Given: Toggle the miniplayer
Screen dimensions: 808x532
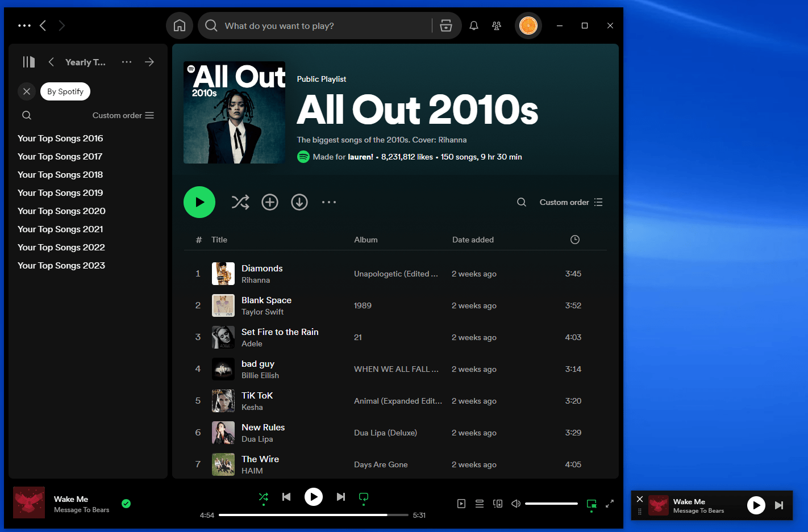Looking at the screenshot, I should [x=591, y=504].
